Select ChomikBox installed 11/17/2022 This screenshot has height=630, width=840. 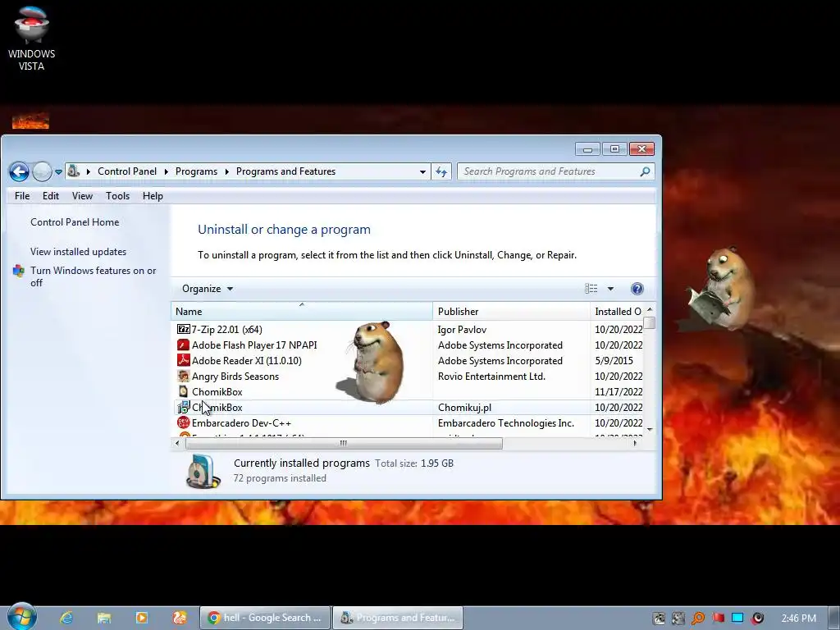tap(217, 391)
